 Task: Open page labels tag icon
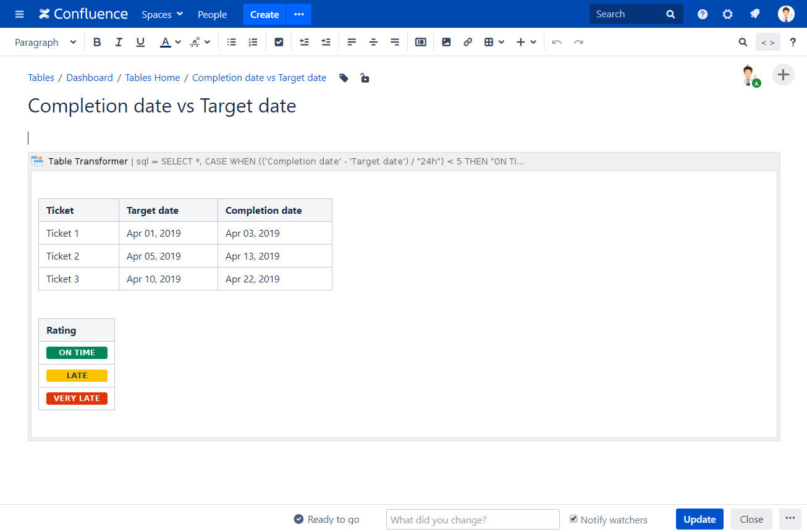click(344, 78)
